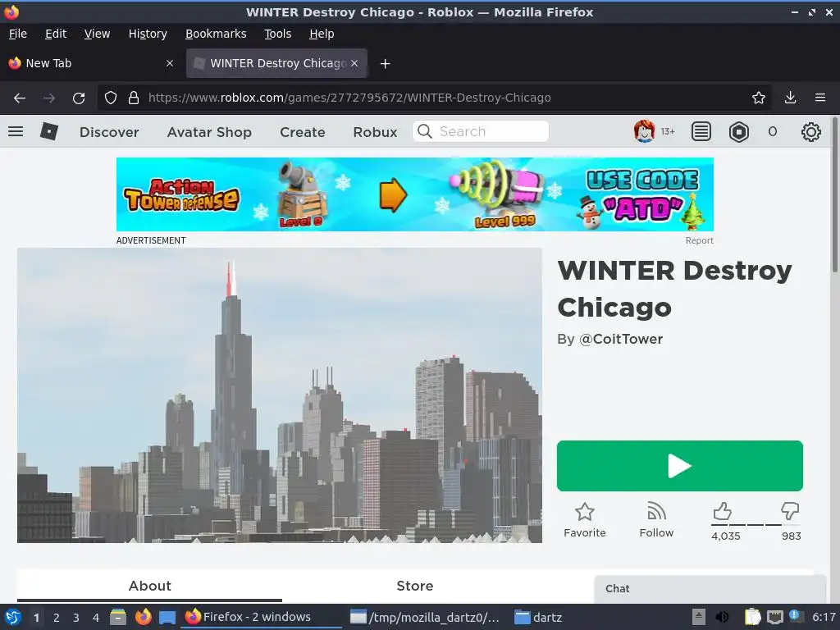Open the taskbar file manager icon
The width and height of the screenshot is (840, 630).
[x=118, y=617]
